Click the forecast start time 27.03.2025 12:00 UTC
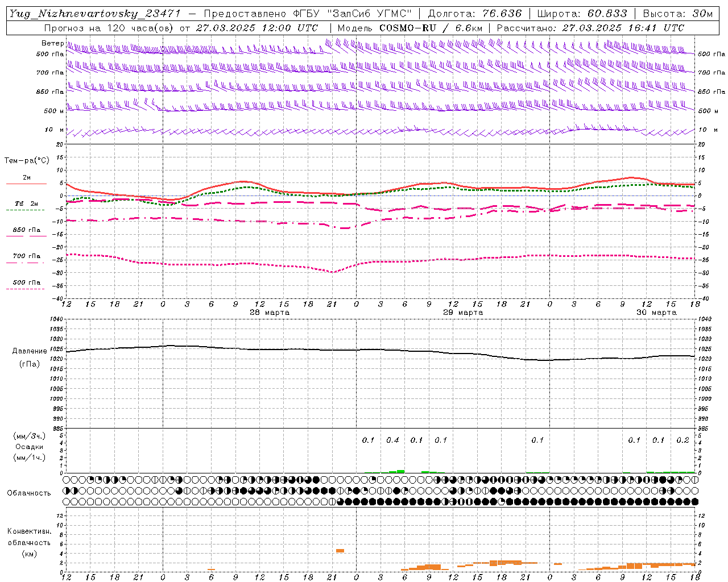Screen dimensions: 728x582 point(257,27)
